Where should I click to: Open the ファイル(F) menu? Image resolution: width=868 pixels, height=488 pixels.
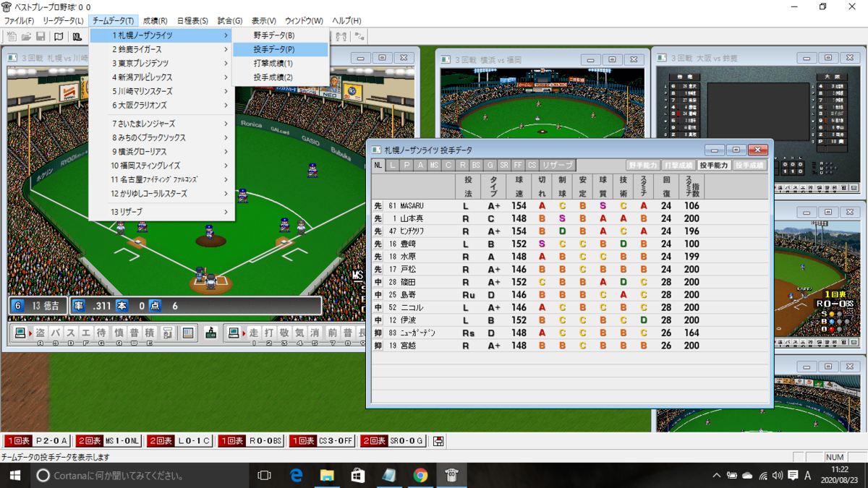[x=20, y=21]
